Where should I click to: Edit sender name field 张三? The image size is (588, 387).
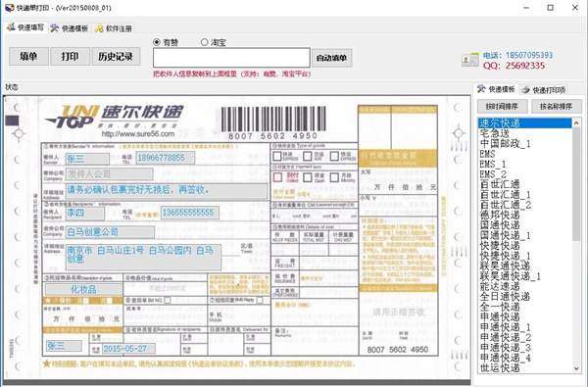[x=87, y=159]
